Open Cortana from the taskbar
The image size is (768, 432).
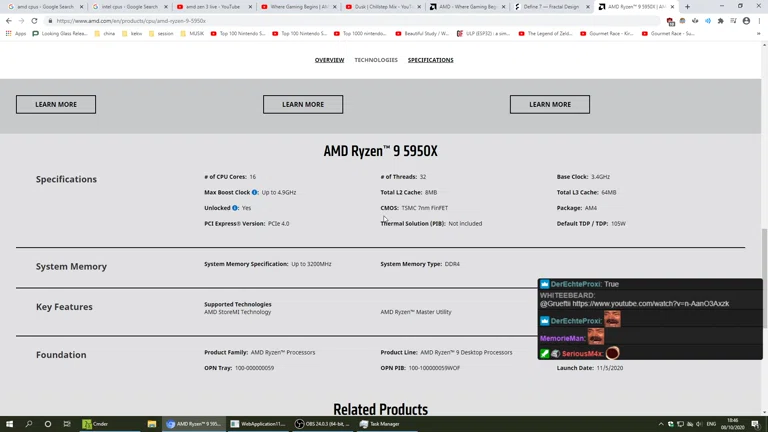(x=48, y=424)
